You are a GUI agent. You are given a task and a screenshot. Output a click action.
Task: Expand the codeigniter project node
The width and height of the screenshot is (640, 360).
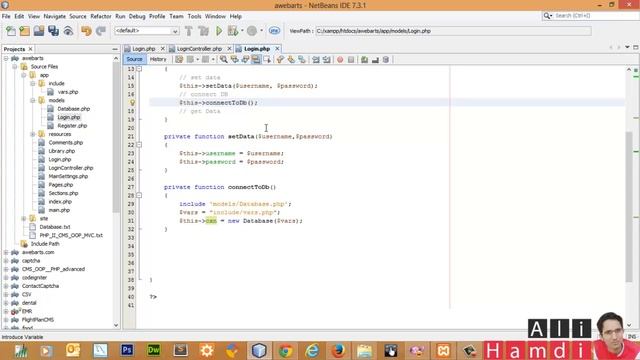tap(6, 278)
